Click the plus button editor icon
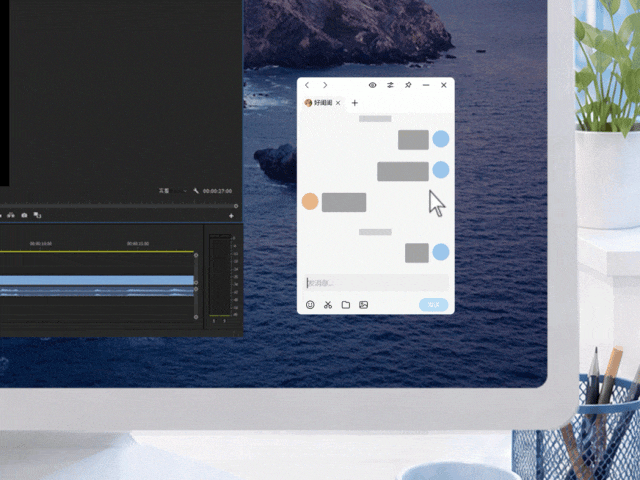This screenshot has height=480, width=640. point(231,216)
